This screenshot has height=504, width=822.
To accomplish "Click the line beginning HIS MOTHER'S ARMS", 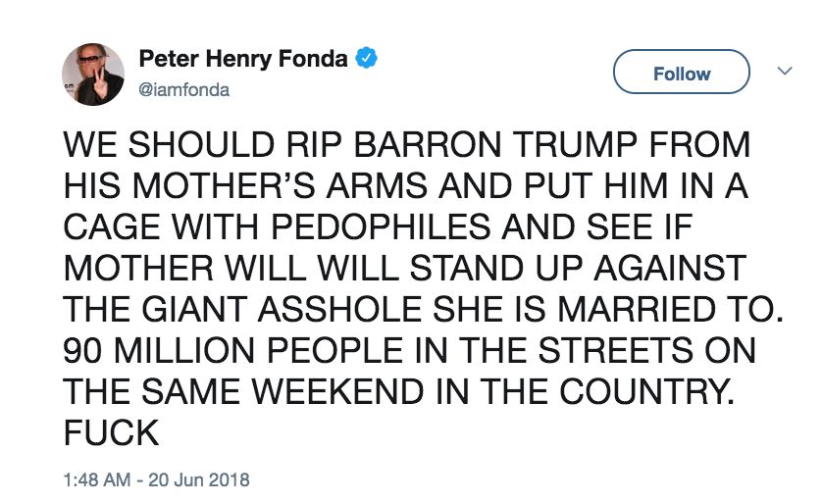I will coord(406,185).
